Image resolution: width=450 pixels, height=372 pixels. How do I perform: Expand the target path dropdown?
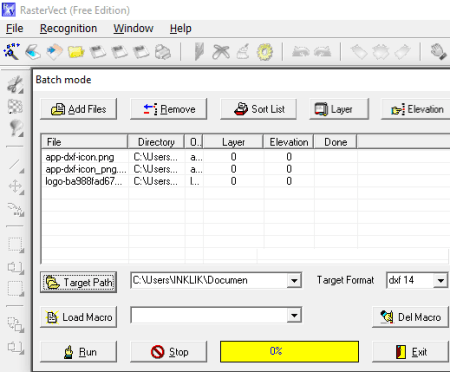pyautogui.click(x=294, y=280)
